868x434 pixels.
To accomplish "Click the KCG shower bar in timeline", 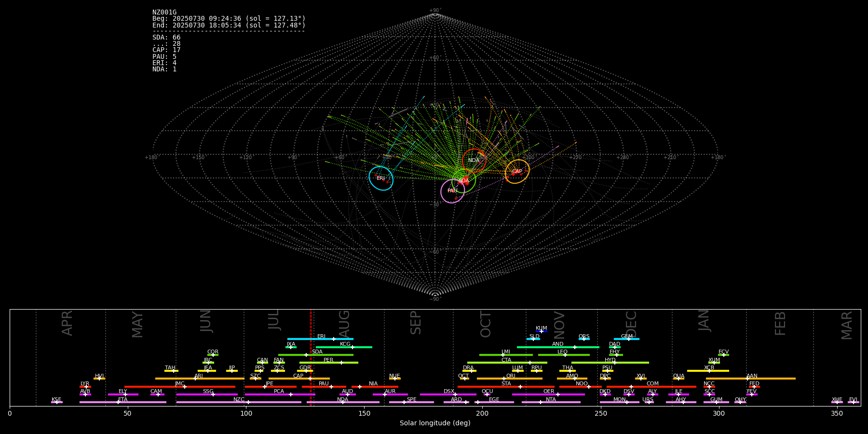I will point(344,347).
